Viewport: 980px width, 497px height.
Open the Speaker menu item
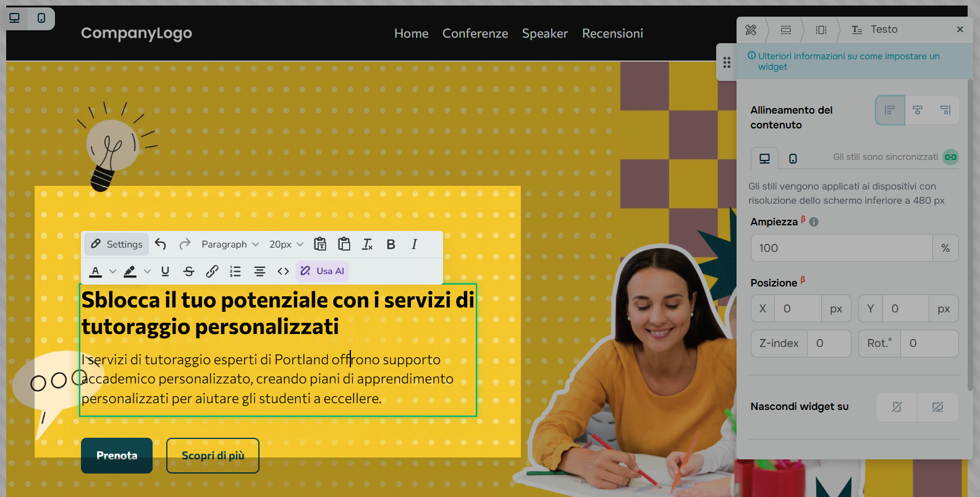pyautogui.click(x=545, y=33)
